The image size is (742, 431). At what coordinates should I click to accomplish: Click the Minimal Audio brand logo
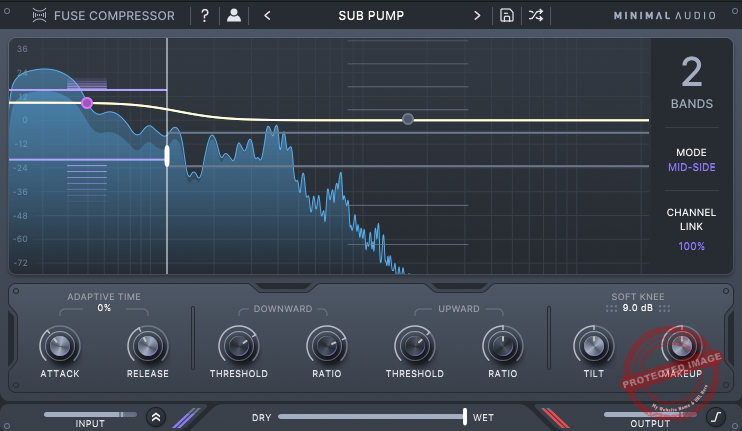[664, 16]
